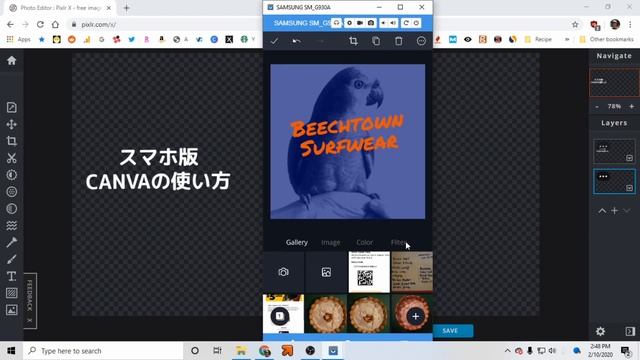
Task: Undo last action in phone app
Action: [x=297, y=41]
